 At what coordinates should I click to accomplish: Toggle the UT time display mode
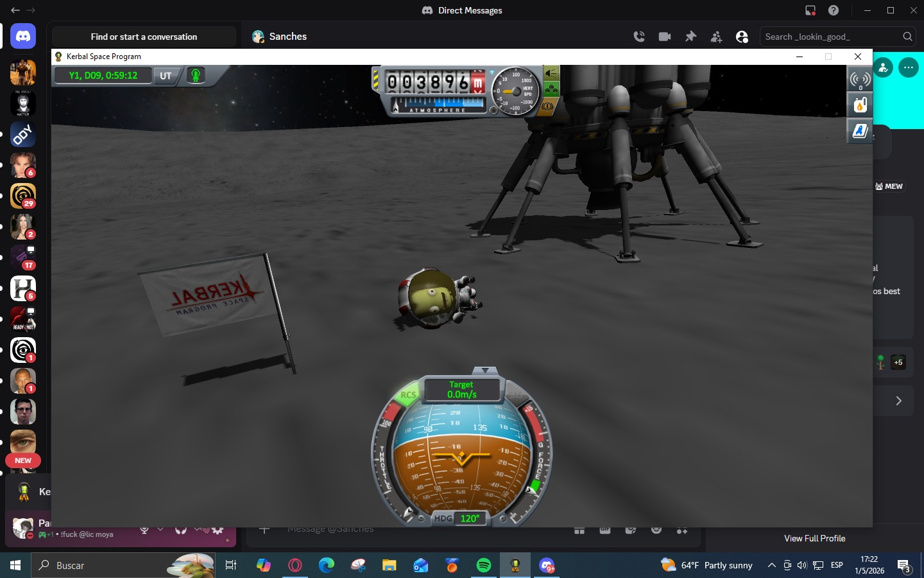point(166,76)
